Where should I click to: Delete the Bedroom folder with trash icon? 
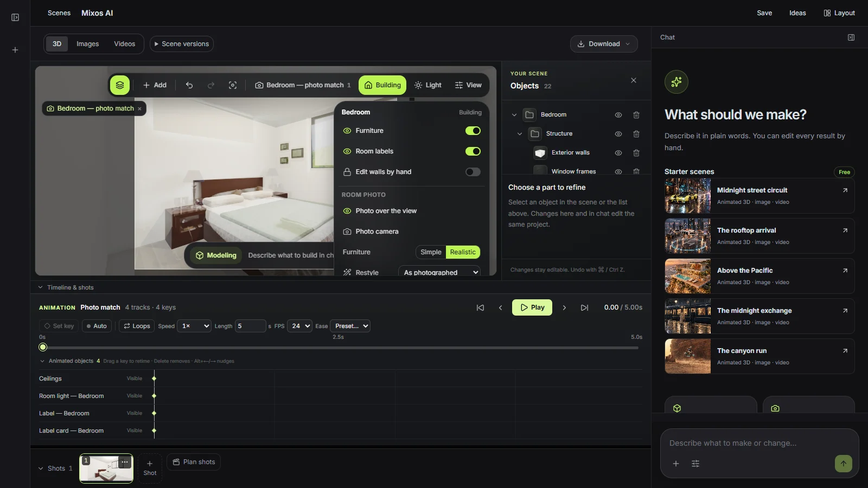[636, 115]
